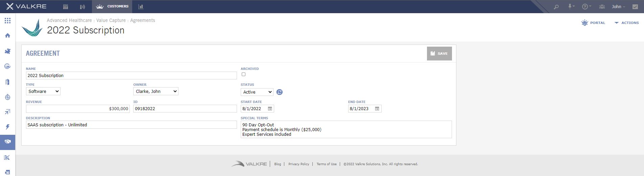Open the puzzle piece sidebar icon
Screen dimensions: 644x176
pos(7,51)
